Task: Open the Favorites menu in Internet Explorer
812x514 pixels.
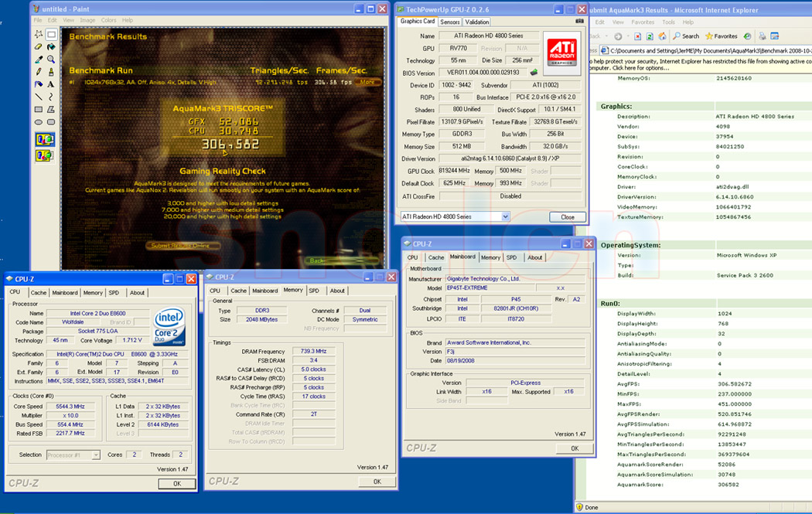Action: tap(642, 22)
